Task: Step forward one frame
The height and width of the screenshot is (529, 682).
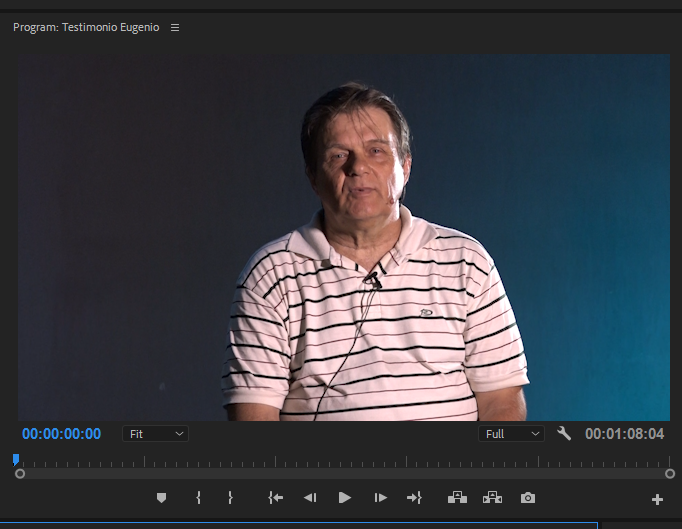Action: tap(380, 498)
